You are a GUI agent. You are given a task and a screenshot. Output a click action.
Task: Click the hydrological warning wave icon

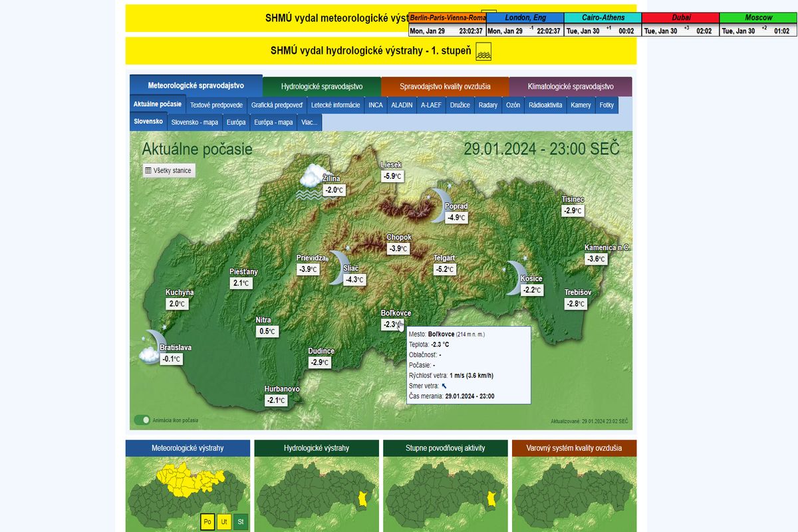coord(483,52)
